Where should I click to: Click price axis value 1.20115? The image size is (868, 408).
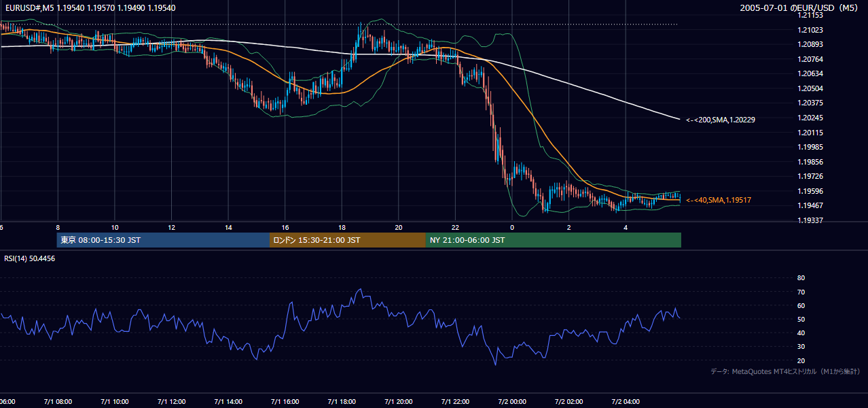pyautogui.click(x=810, y=133)
